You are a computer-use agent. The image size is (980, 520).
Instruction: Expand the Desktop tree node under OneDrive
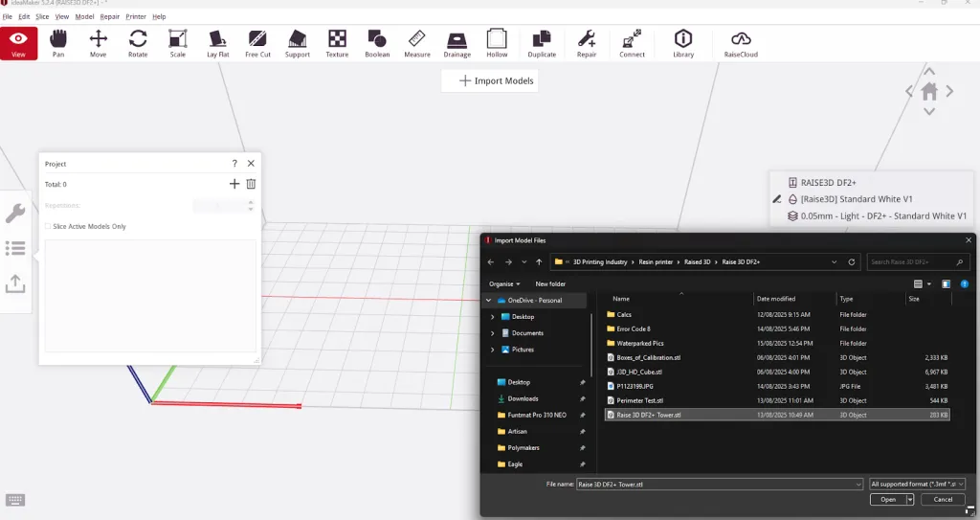tap(493, 317)
